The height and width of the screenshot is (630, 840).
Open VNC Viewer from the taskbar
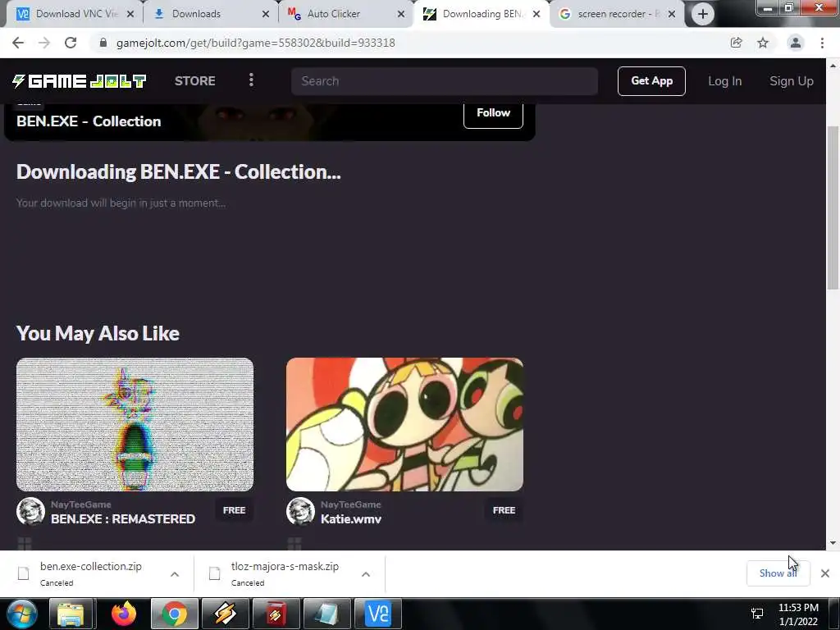coord(377,614)
